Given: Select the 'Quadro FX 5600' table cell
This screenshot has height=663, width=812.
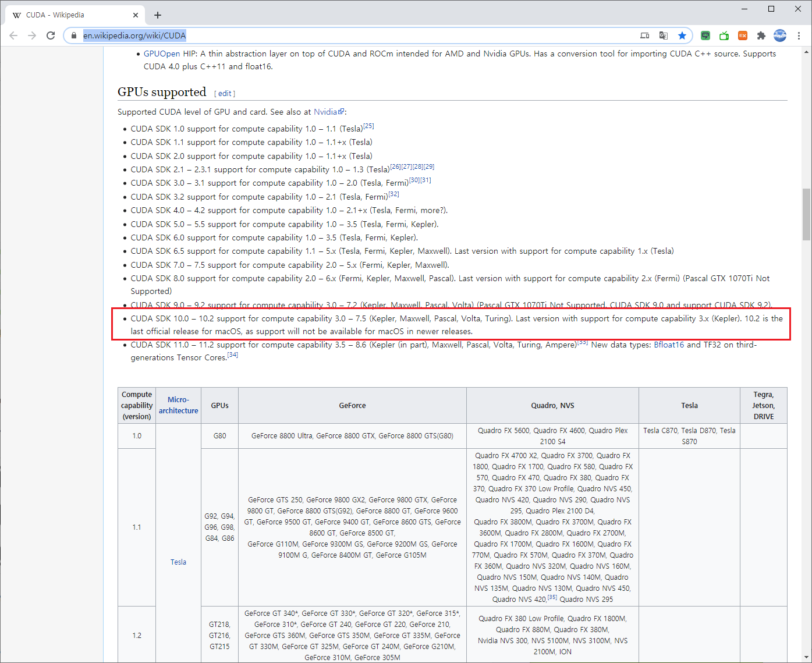Looking at the screenshot, I should tap(552, 435).
